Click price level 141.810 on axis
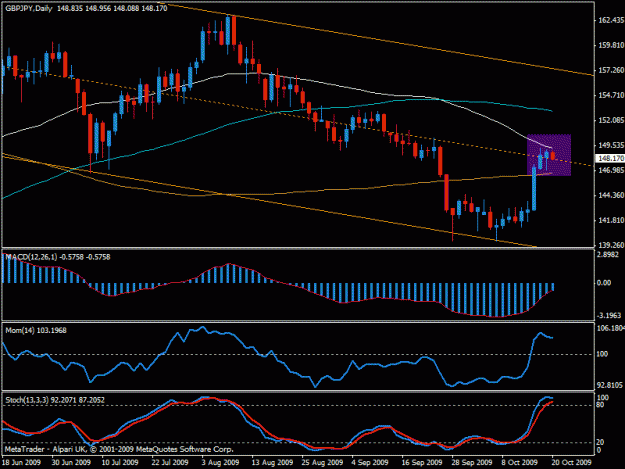 [611, 220]
